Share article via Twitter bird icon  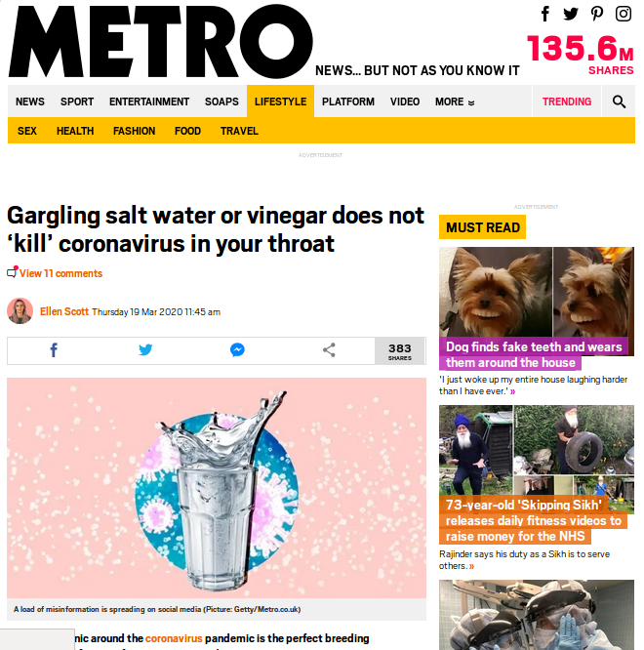click(x=145, y=349)
